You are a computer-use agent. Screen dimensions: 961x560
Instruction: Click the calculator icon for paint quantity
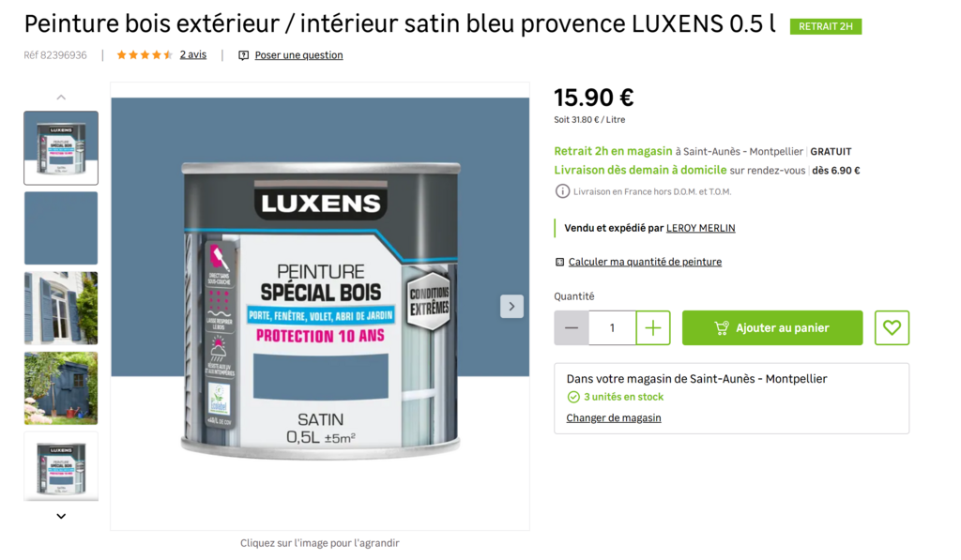pos(559,262)
